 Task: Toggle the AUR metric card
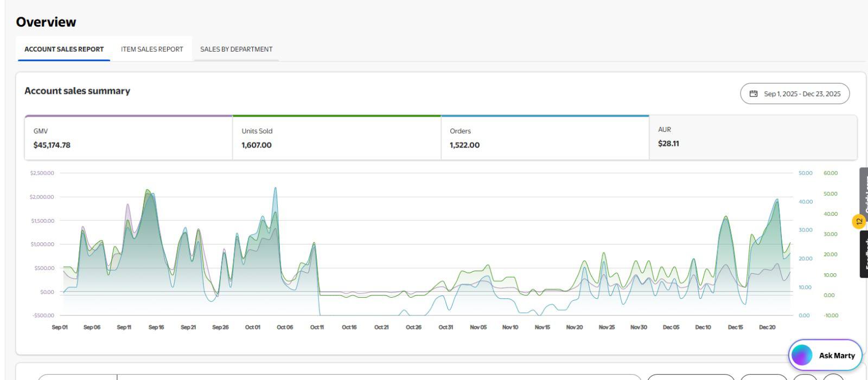(752, 137)
